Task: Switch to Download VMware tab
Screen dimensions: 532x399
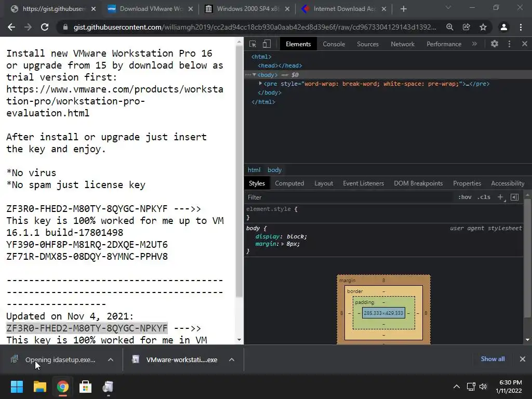Action: (x=149, y=9)
